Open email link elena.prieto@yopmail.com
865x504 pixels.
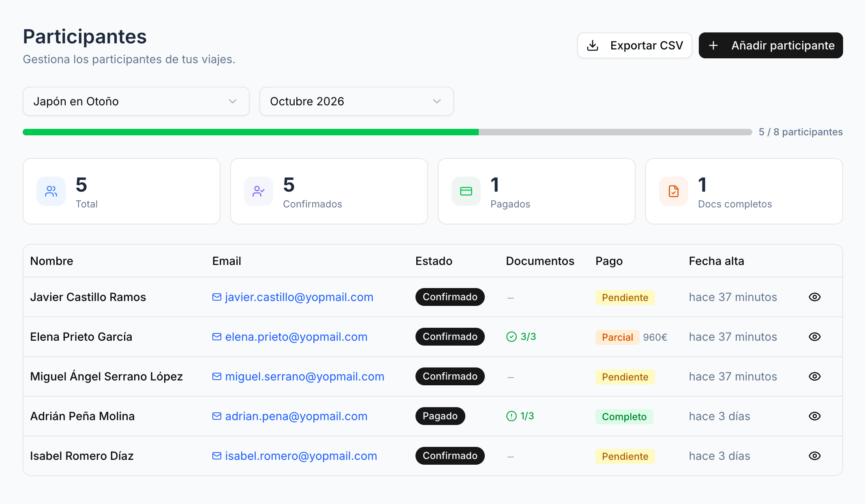pyautogui.click(x=296, y=337)
